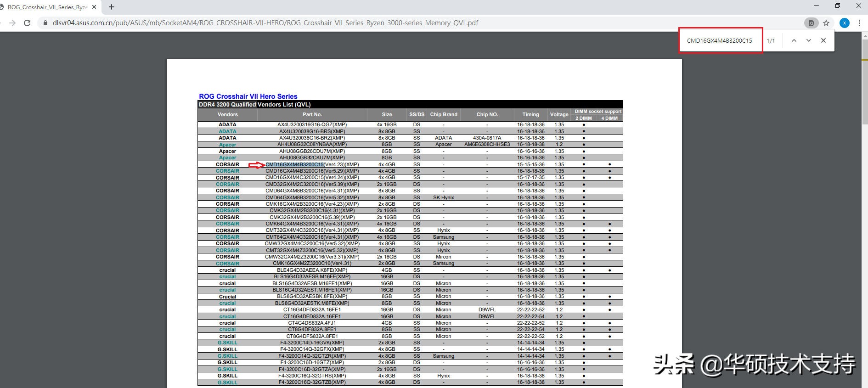The width and height of the screenshot is (868, 388).
Task: Open the Chrome three-dot menu
Action: coord(859,23)
